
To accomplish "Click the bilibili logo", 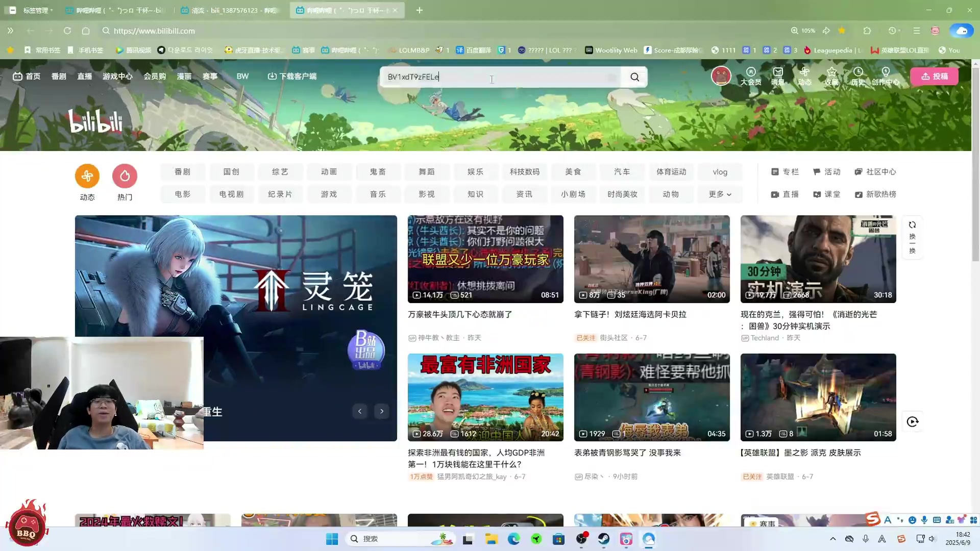I will [x=95, y=120].
